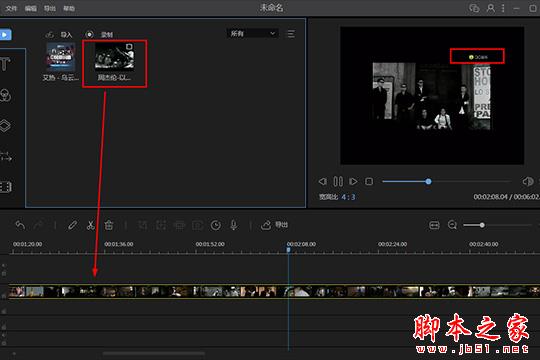Screen dimensions: 540x360
Task: Mute the main video track
Action: click(x=4, y=296)
